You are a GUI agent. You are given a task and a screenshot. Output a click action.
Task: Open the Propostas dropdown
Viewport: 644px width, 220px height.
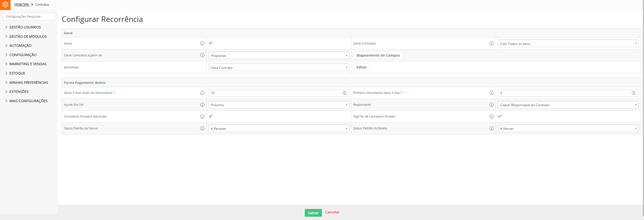[279, 55]
